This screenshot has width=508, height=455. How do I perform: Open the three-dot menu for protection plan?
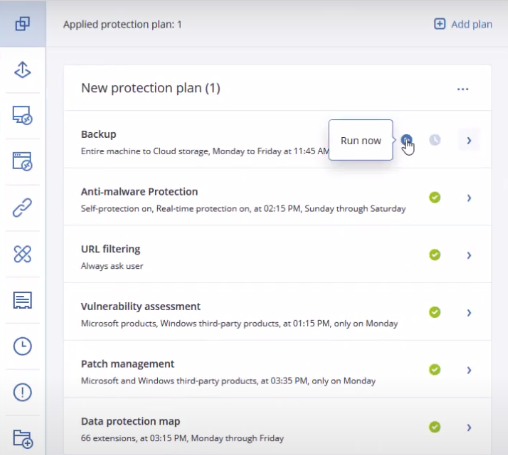463,89
